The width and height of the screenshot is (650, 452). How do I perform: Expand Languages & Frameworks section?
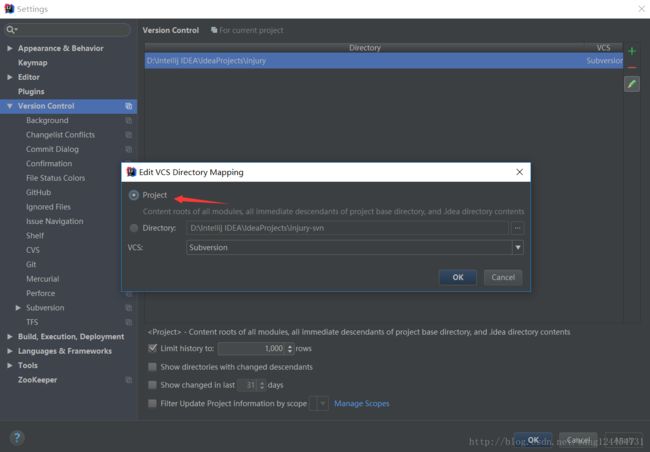coord(10,351)
